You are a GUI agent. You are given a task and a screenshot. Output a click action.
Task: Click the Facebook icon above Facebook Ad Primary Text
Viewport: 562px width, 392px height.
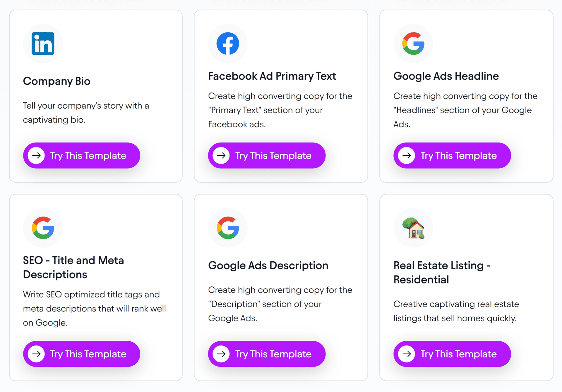[x=228, y=43]
